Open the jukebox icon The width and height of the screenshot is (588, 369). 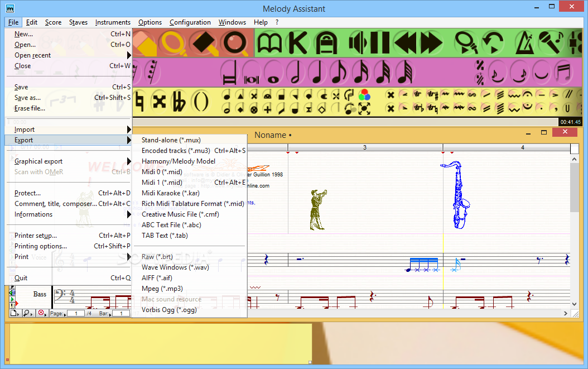coord(326,43)
